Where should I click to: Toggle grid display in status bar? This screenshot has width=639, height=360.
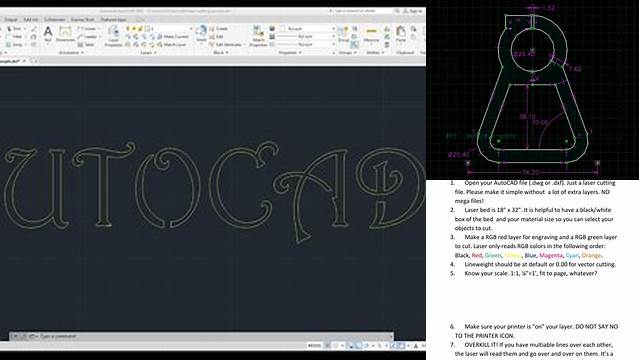pyautogui.click(x=327, y=346)
